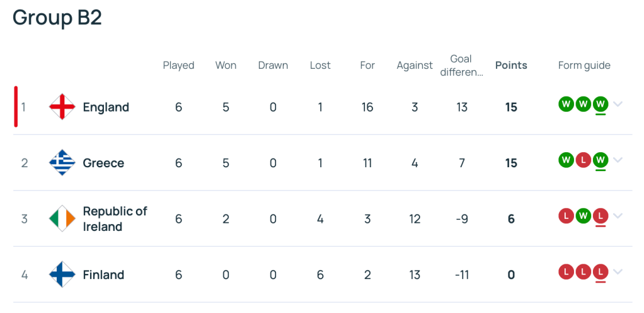The height and width of the screenshot is (313, 644).
Task: Expand Greece's form guide chevron
Action: pos(618,160)
